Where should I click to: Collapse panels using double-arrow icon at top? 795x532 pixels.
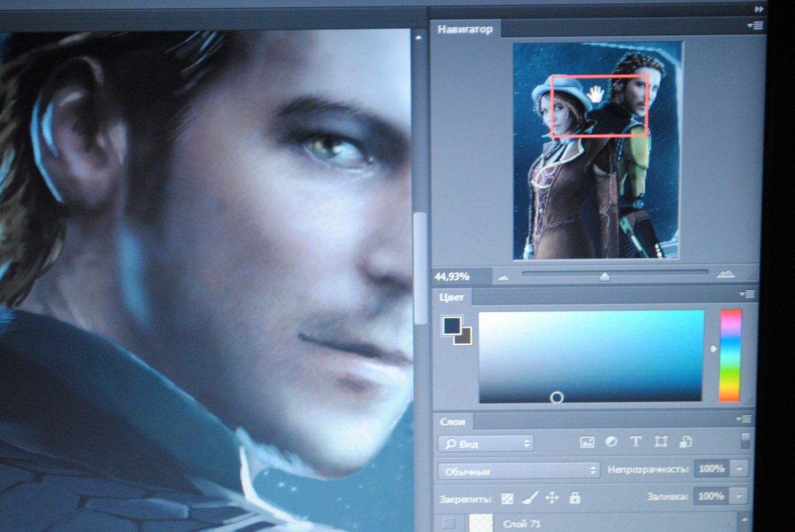758,9
